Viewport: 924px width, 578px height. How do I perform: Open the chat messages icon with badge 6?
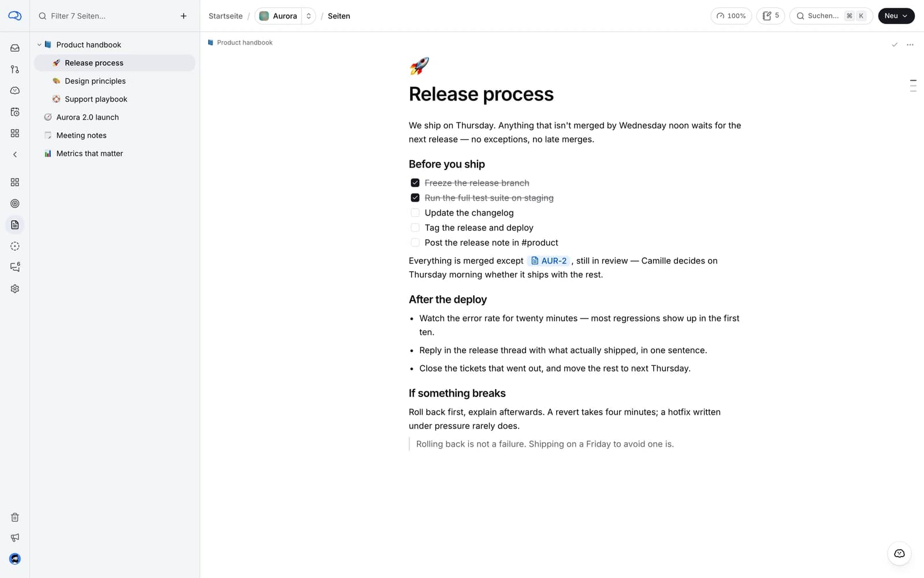click(x=15, y=267)
